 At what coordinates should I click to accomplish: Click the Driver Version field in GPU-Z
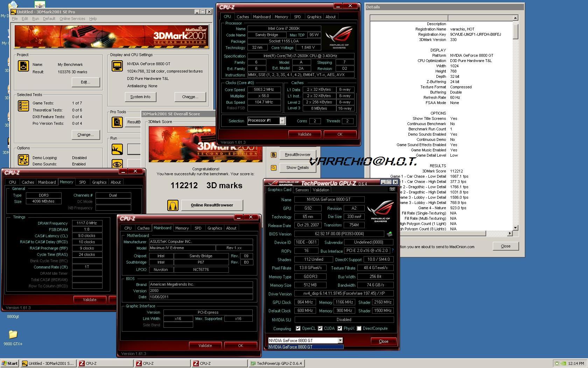[344, 293]
